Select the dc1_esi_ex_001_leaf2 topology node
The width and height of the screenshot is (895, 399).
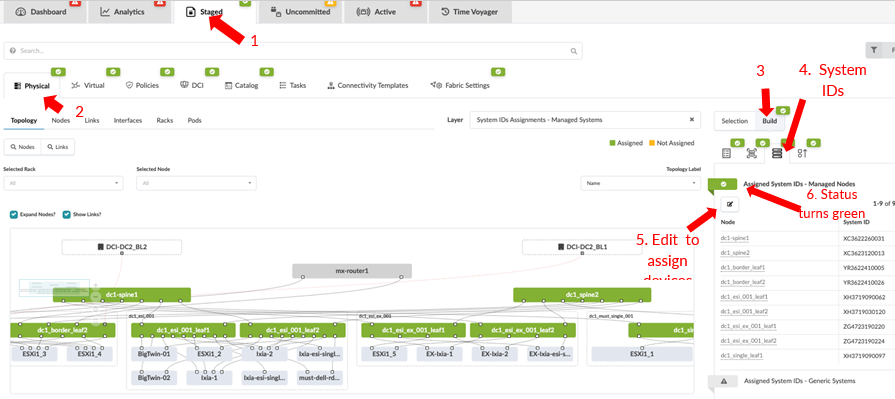[x=523, y=330]
